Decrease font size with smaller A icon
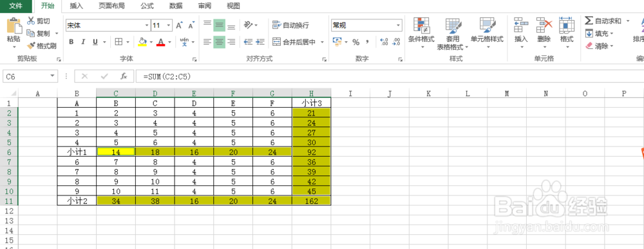644x249 pixels. point(191,26)
